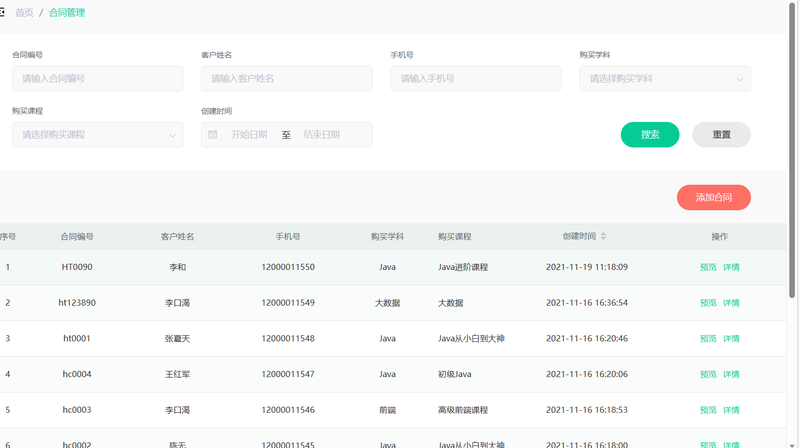This screenshot has width=800, height=448.
Task: Open the 购买学科 dropdown
Action: [665, 79]
